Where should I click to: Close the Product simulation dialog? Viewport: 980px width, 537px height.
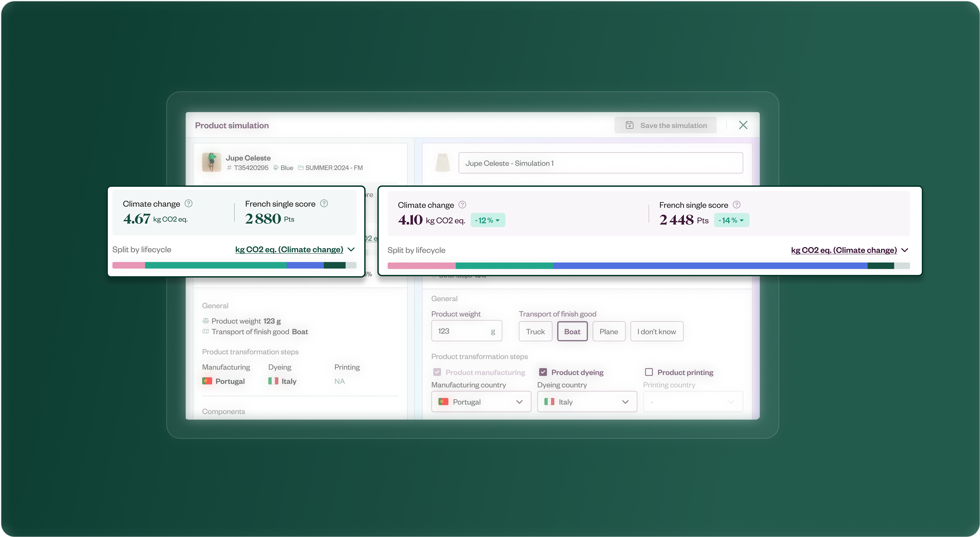coord(743,125)
